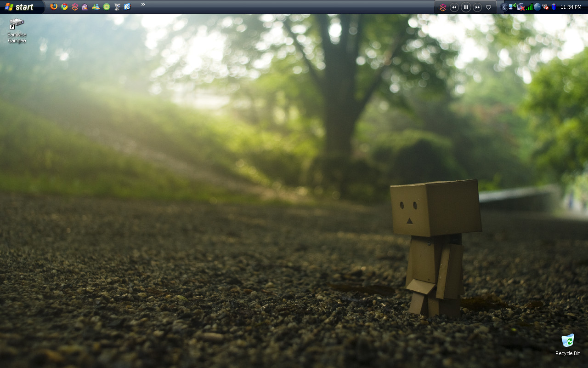Select the Samwise Gamgee drive shortcut

coord(17,31)
